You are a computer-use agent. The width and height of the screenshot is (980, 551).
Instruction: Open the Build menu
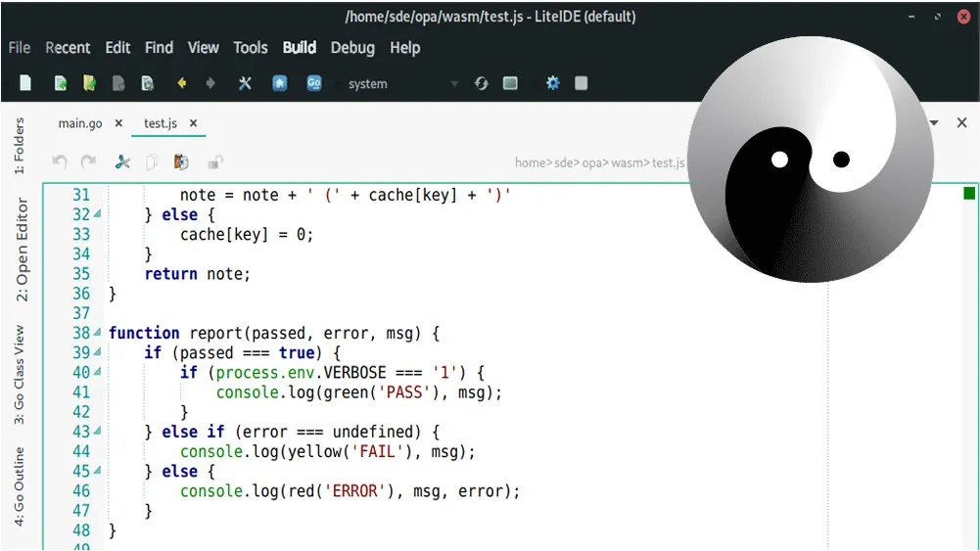[x=299, y=47]
